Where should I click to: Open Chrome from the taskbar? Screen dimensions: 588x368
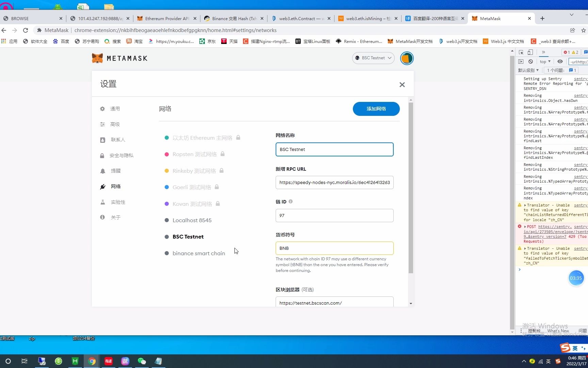(x=92, y=361)
